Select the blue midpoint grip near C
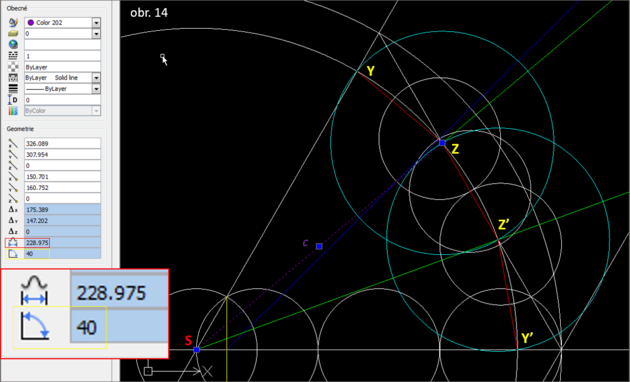 319,246
